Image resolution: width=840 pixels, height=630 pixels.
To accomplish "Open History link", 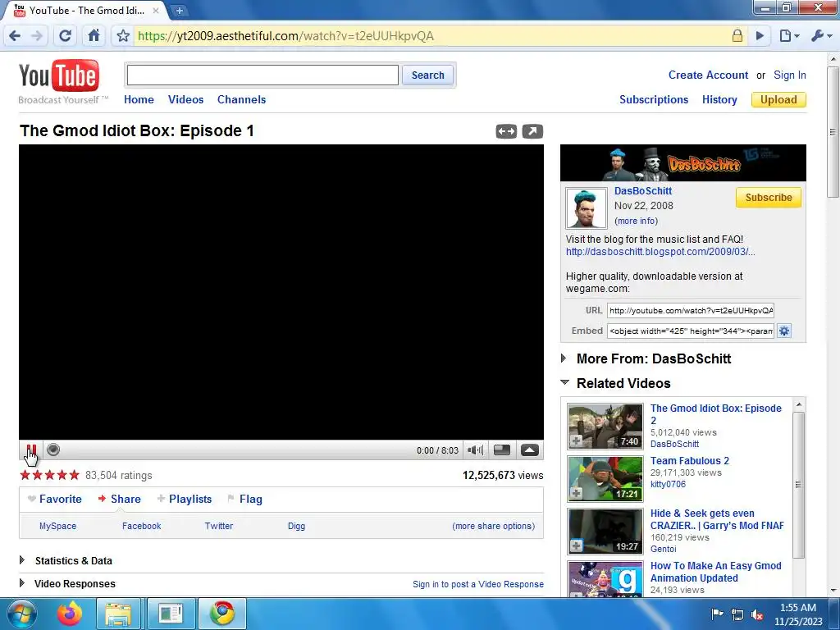I will pos(719,99).
